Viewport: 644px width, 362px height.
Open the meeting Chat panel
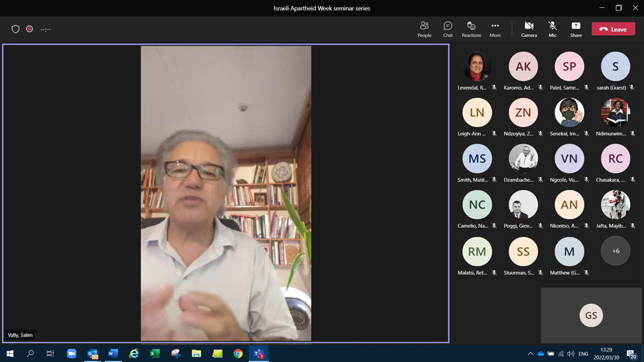pyautogui.click(x=447, y=29)
